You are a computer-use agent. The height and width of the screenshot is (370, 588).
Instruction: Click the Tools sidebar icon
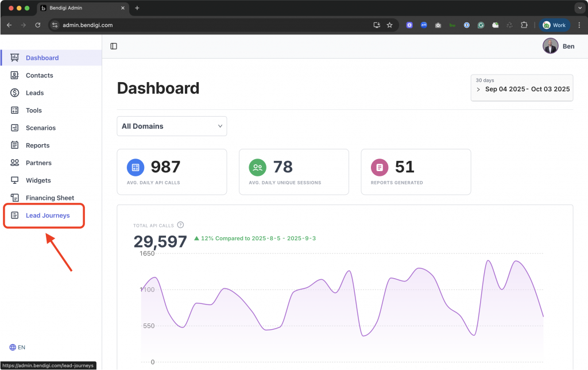pos(14,110)
